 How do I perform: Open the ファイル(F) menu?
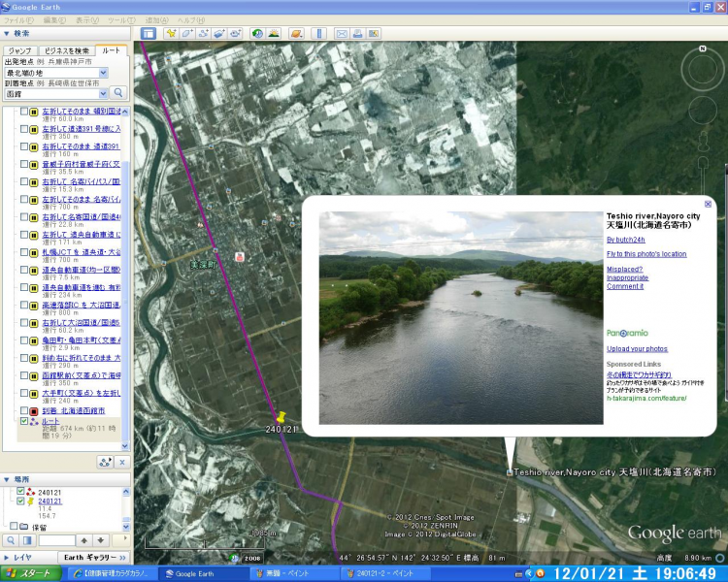(18, 20)
